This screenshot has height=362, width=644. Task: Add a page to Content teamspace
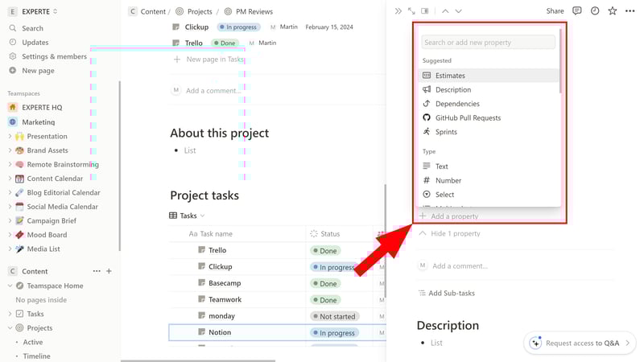pyautogui.click(x=109, y=271)
